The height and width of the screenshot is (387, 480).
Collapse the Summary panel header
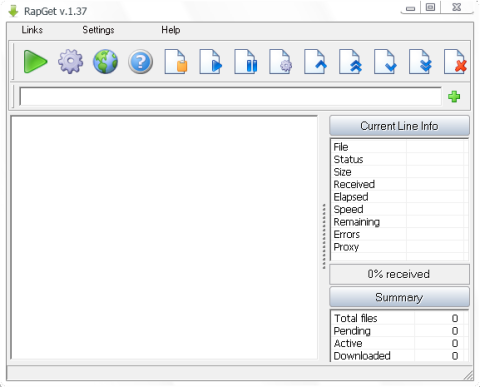pos(399,297)
